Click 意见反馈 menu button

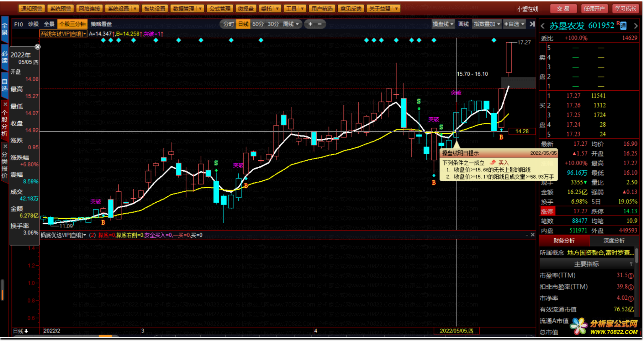(350, 9)
